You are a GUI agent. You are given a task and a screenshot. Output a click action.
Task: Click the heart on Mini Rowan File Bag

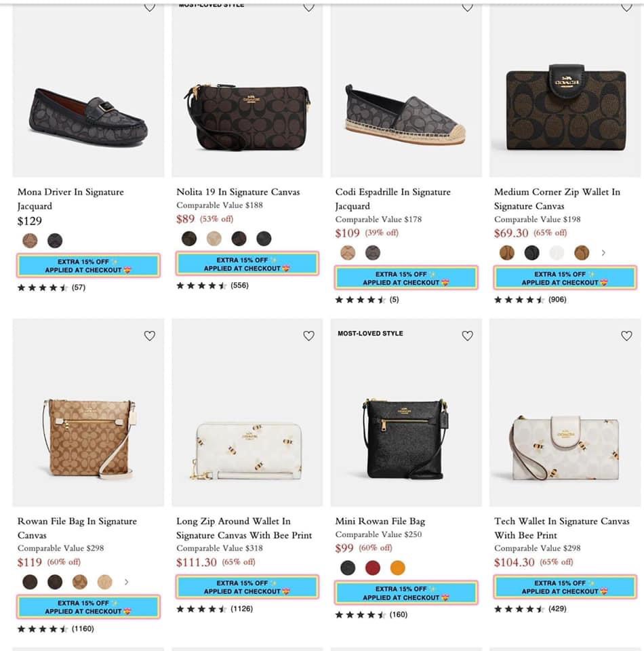click(467, 336)
